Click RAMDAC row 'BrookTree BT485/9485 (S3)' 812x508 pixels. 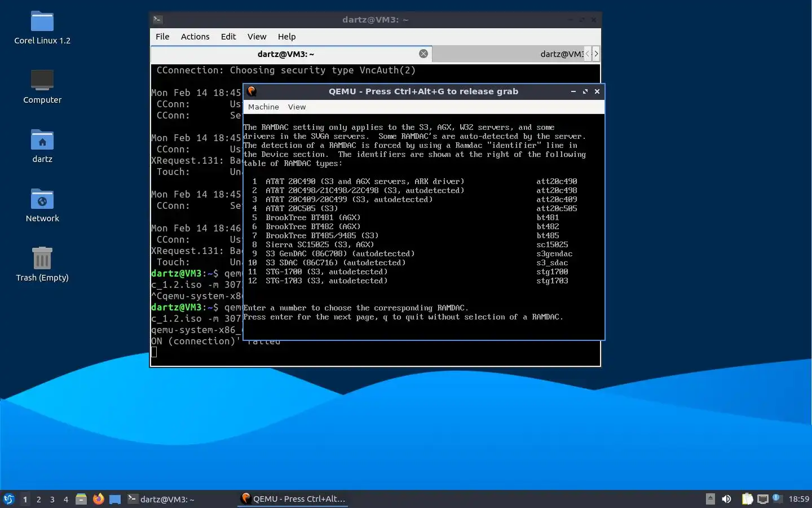click(322, 236)
